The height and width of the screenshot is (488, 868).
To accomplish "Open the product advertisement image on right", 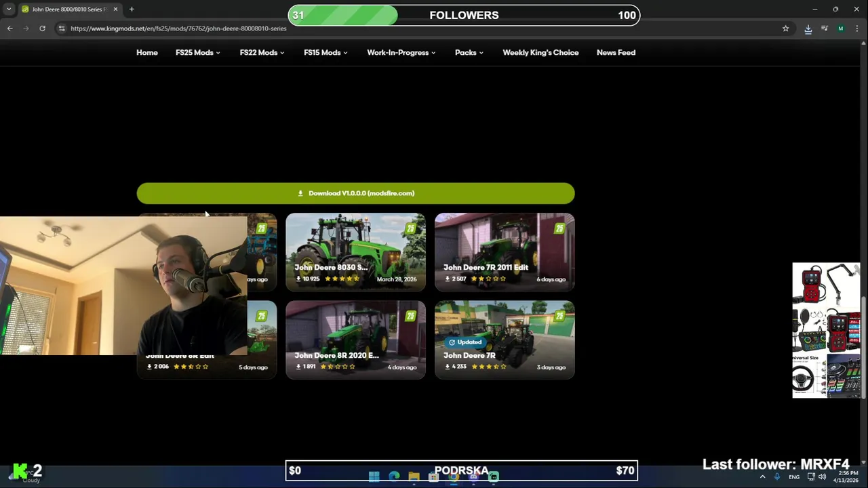I will point(826,330).
